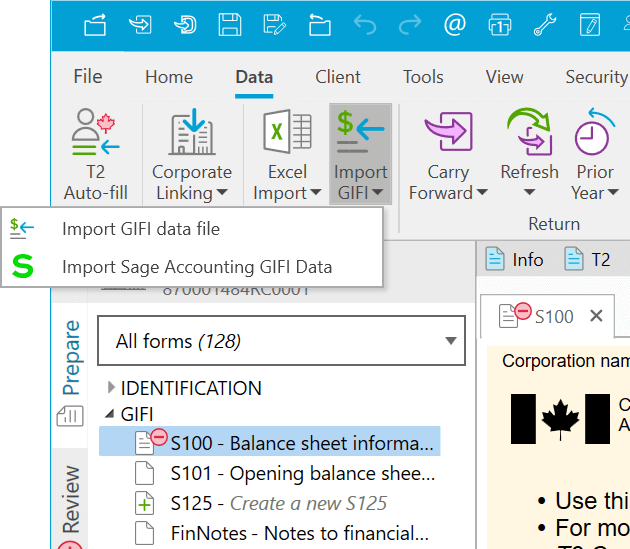Open the Review side panel tab

coord(70,500)
